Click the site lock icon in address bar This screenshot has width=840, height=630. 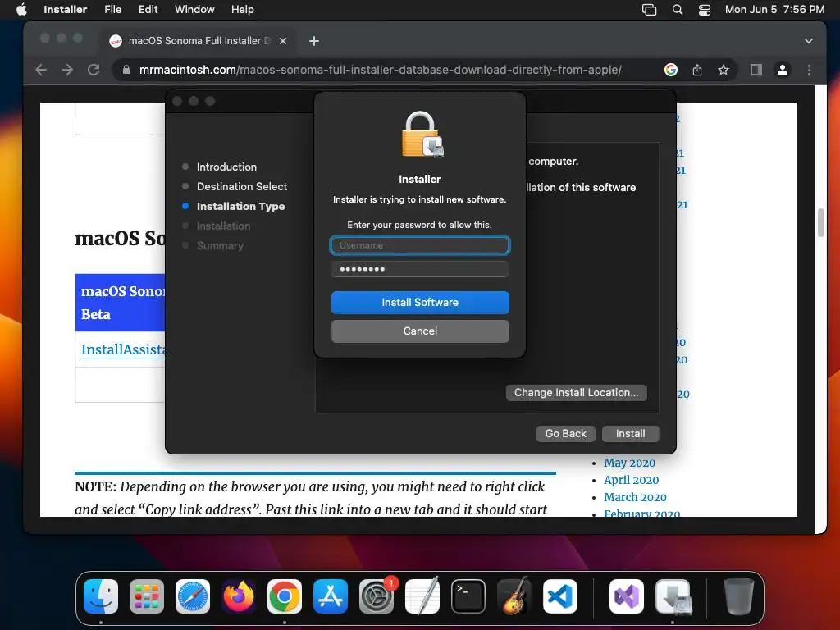(126, 70)
